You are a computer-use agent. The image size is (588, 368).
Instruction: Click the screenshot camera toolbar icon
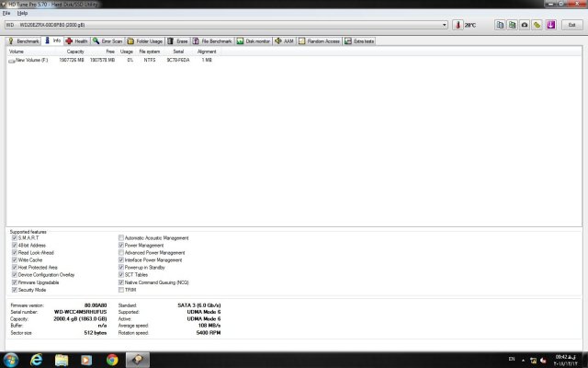click(524, 25)
